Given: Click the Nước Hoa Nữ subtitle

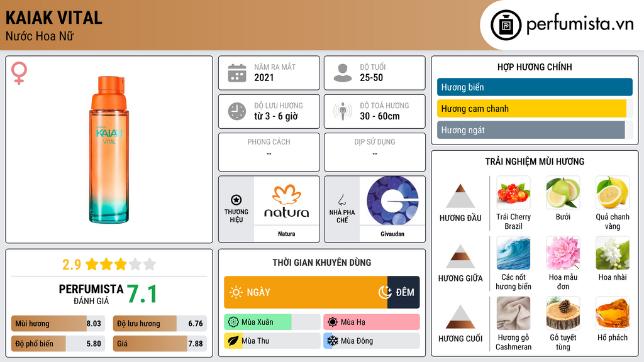Looking at the screenshot, I should click(40, 36).
